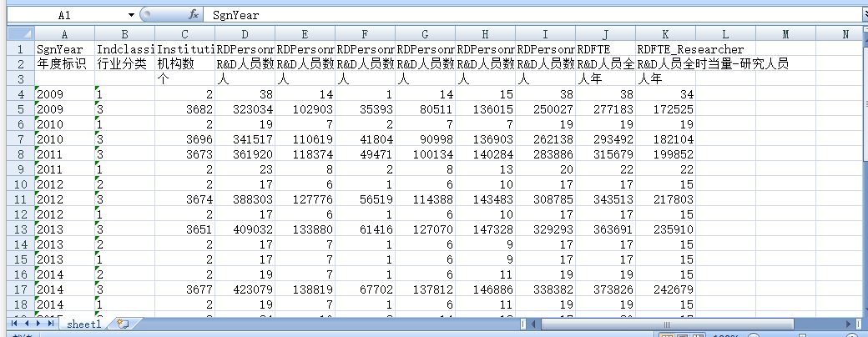
Task: Jump to last sheet tab arrow
Action: point(50,323)
